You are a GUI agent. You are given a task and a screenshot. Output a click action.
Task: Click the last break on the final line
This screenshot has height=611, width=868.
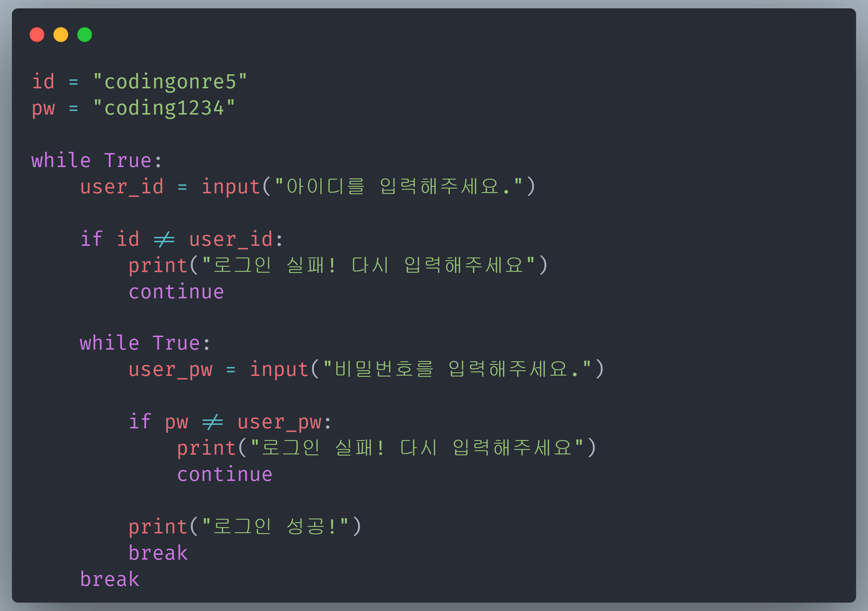pos(110,579)
